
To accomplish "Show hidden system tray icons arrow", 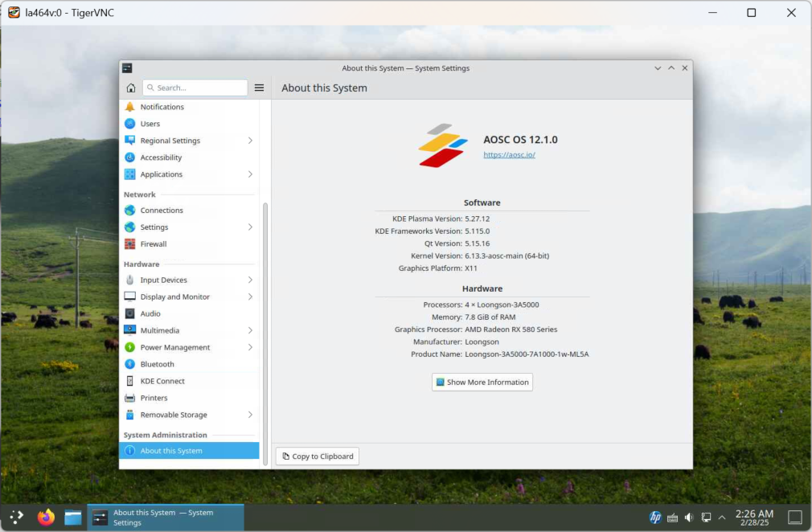I will pyautogui.click(x=722, y=518).
